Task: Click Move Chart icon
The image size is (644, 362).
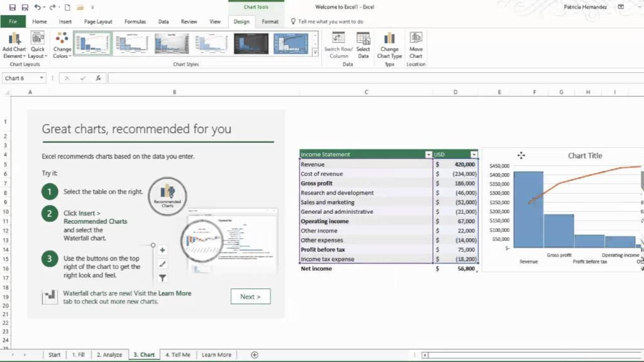Action: tap(416, 45)
